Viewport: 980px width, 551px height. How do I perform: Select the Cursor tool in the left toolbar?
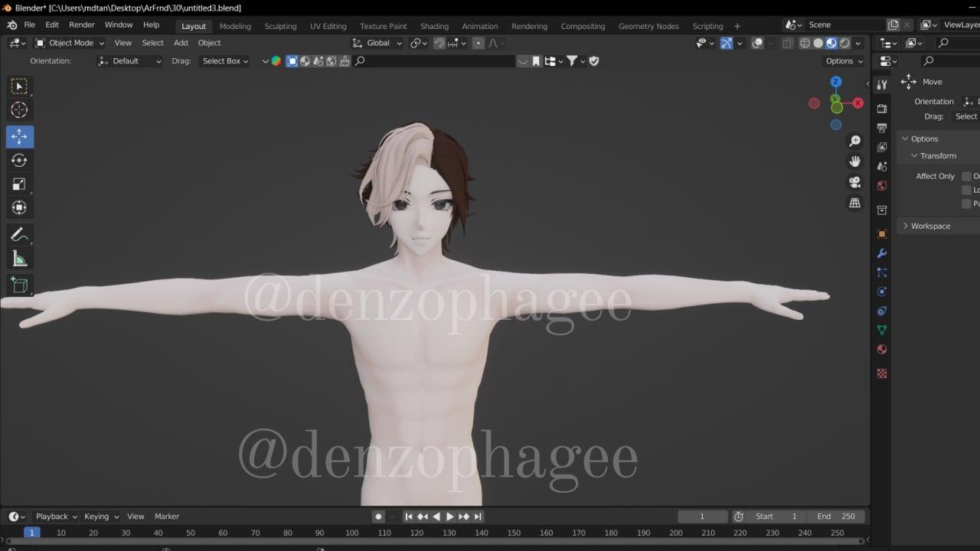pos(19,109)
